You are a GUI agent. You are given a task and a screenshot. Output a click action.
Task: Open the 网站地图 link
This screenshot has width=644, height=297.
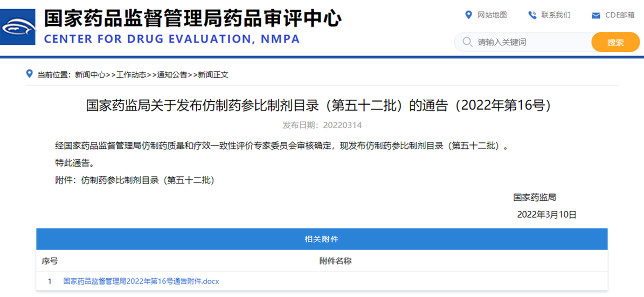click(492, 15)
